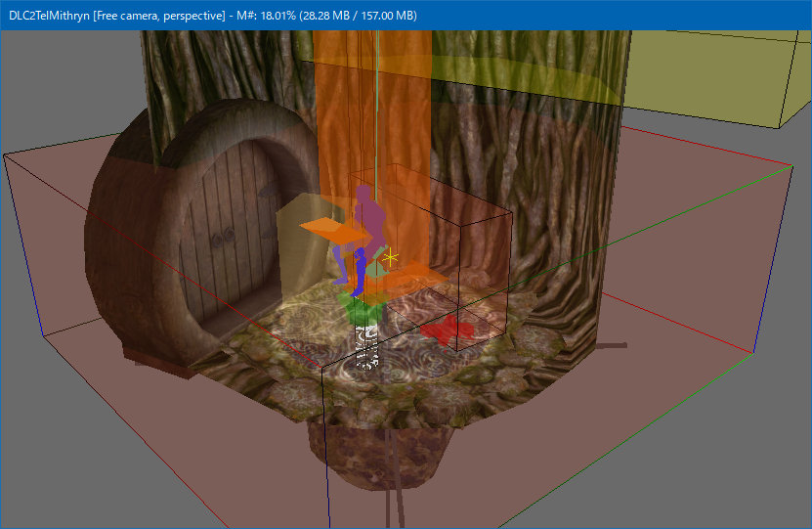Select the green marker above the pillar
The width and height of the screenshot is (812, 529).
coord(363,308)
